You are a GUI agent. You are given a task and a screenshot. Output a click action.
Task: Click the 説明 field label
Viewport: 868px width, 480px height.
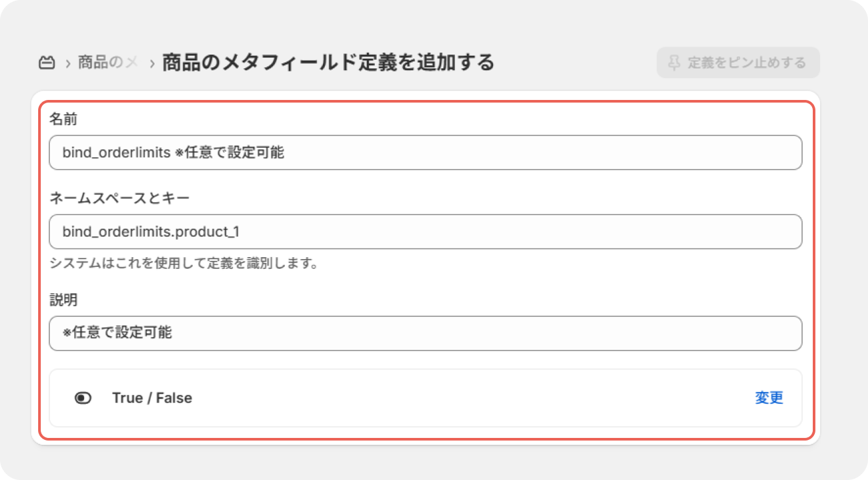pos(64,300)
